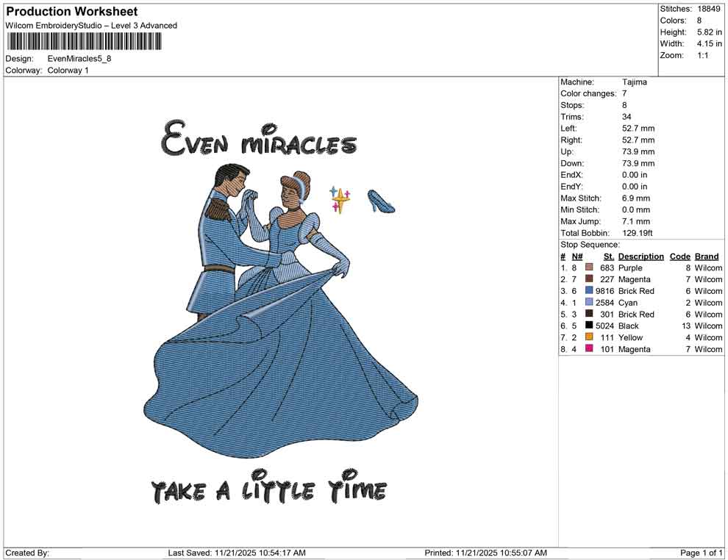Click the Stitches count value 18849
The width and height of the screenshot is (728, 560).
pos(707,9)
